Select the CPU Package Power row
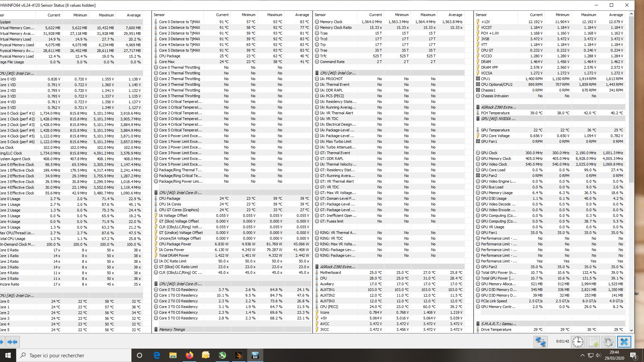The image size is (644, 362). point(175,244)
